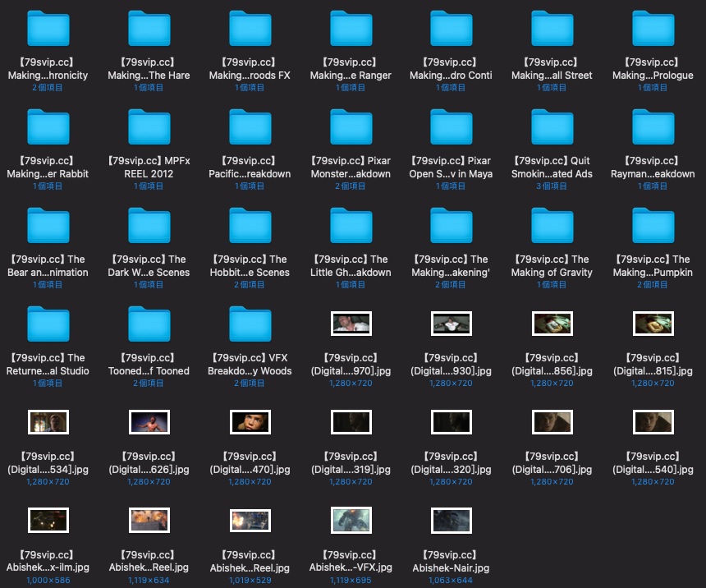Click the (Digital....470).jpg thumbnail
This screenshot has width=706, height=588.
click(250, 422)
